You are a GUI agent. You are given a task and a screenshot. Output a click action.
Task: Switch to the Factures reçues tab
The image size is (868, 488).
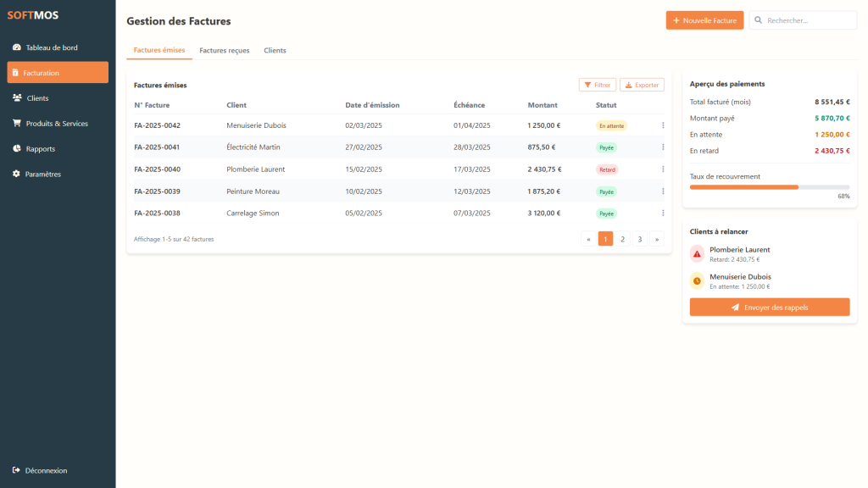(225, 51)
